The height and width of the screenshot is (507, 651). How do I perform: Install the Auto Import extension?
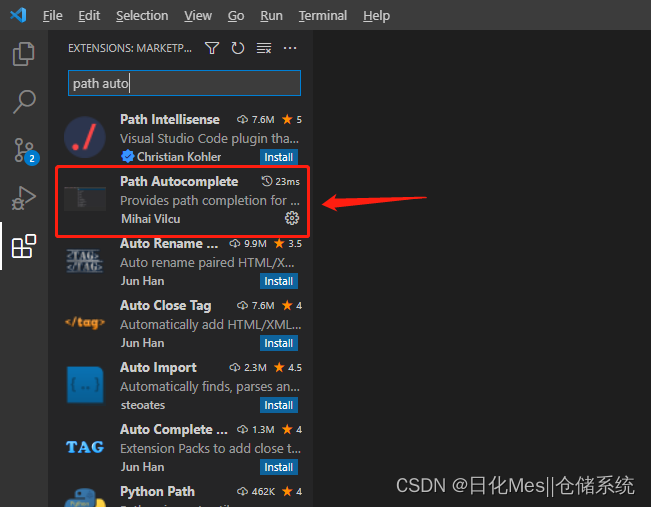279,405
